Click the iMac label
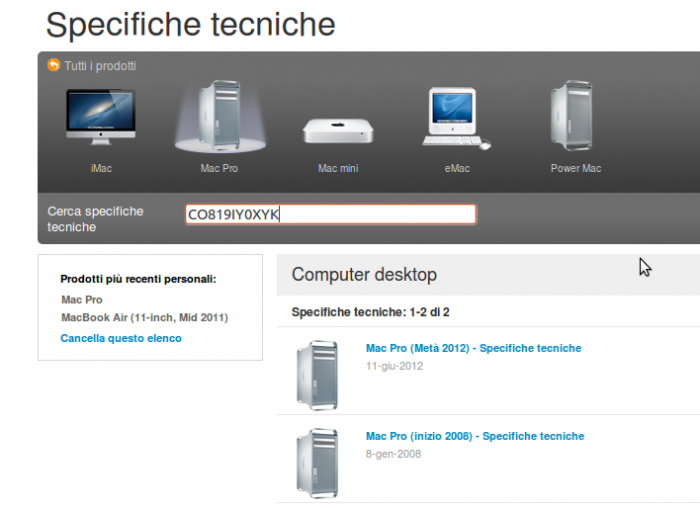The width and height of the screenshot is (700, 514). 101,168
